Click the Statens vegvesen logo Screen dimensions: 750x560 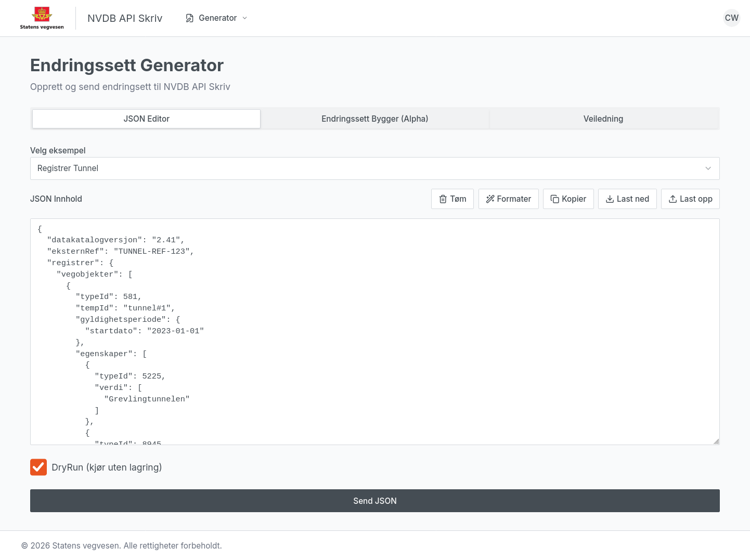tap(42, 18)
